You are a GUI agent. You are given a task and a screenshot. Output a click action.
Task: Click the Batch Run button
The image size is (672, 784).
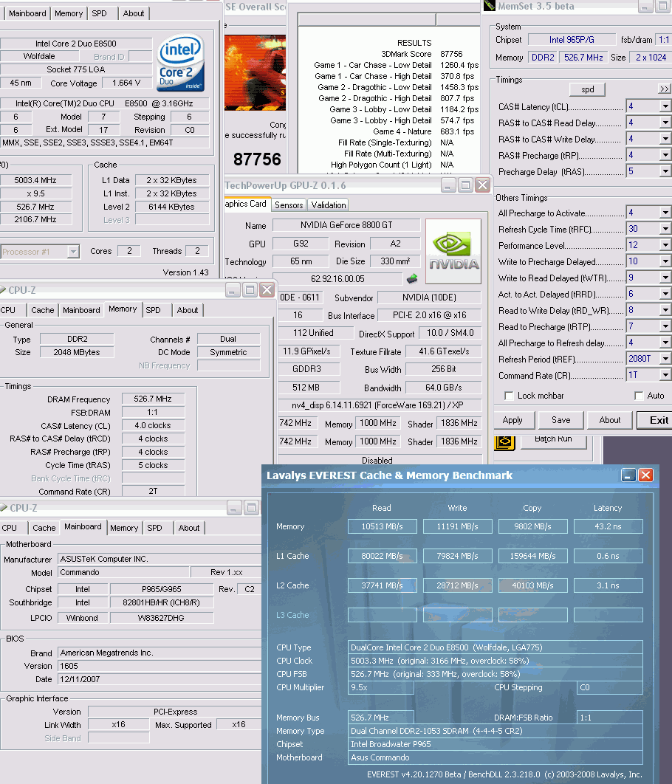553,439
